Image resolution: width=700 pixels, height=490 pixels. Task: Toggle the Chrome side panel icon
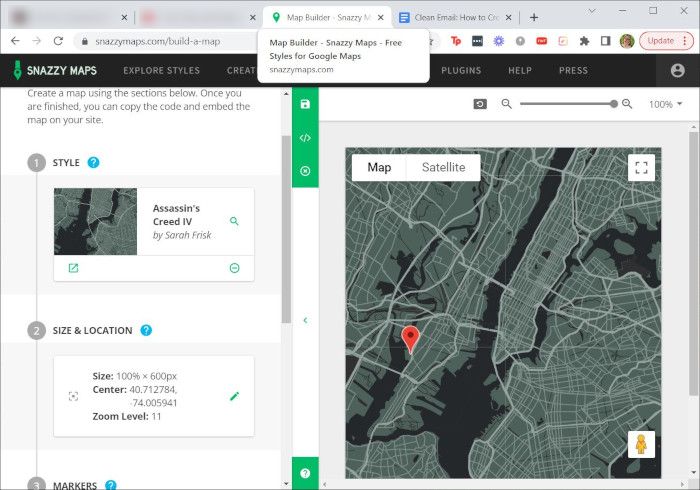click(x=605, y=41)
